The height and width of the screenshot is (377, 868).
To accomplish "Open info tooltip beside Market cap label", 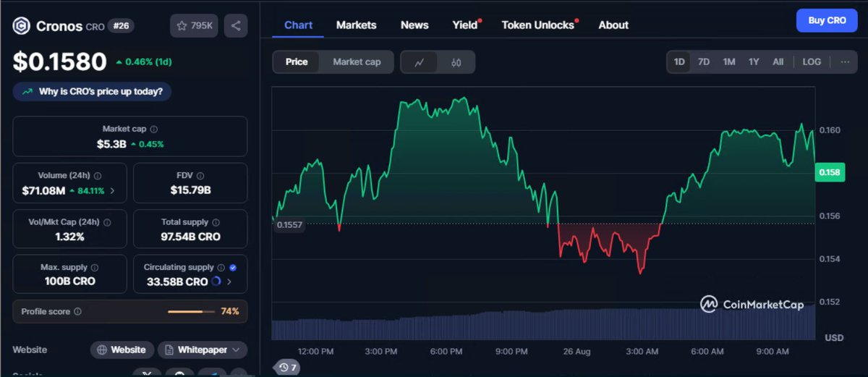I will pos(153,129).
